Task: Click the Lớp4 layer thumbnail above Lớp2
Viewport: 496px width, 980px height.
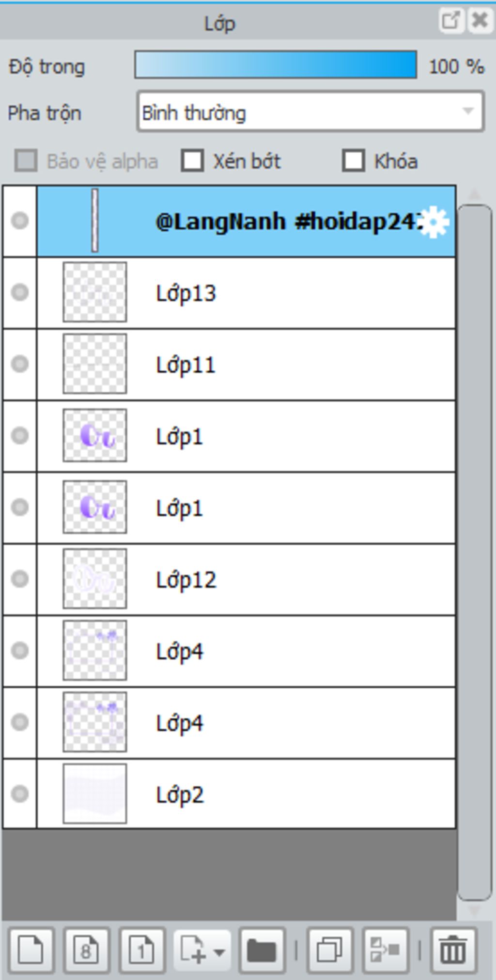Action: [95, 722]
